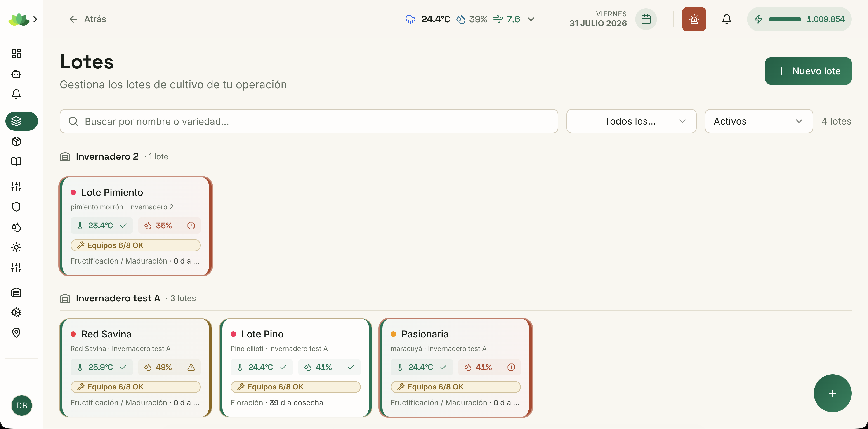Open the dashboard grid icon in sidebar
868x429 pixels.
(16, 53)
